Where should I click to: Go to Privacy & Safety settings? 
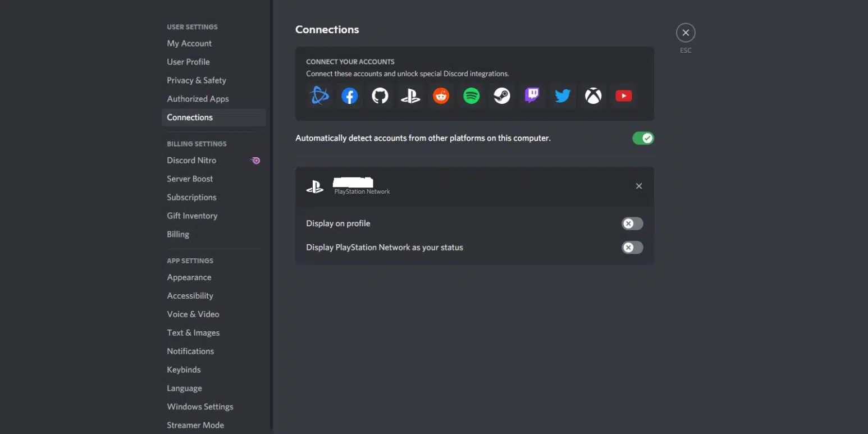[x=197, y=80]
